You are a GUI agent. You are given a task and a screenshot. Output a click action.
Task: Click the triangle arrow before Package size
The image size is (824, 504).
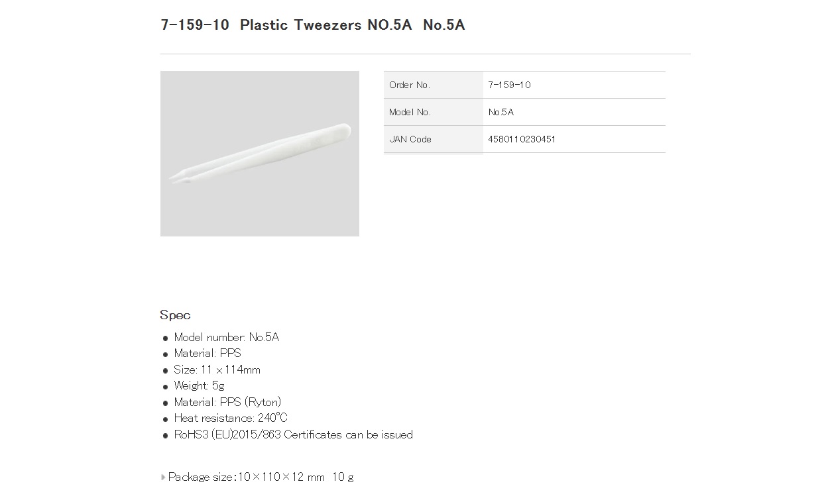163,477
